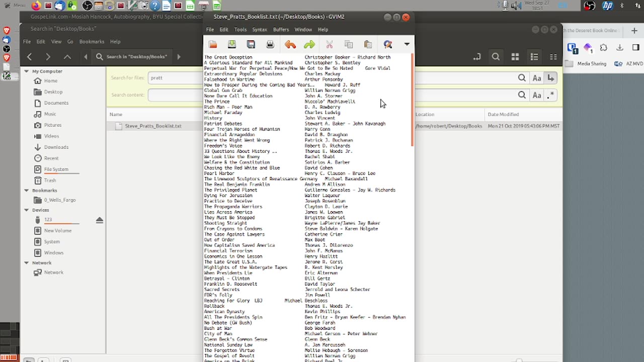Switch file manager to icon grid view
The image size is (644, 362).
click(x=515, y=57)
